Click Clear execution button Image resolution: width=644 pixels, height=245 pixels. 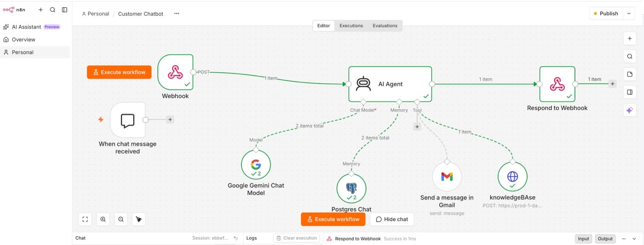pyautogui.click(x=296, y=238)
